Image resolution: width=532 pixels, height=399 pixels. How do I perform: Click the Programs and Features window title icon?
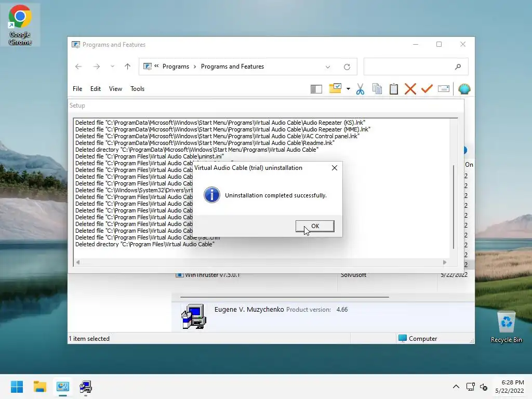76,45
